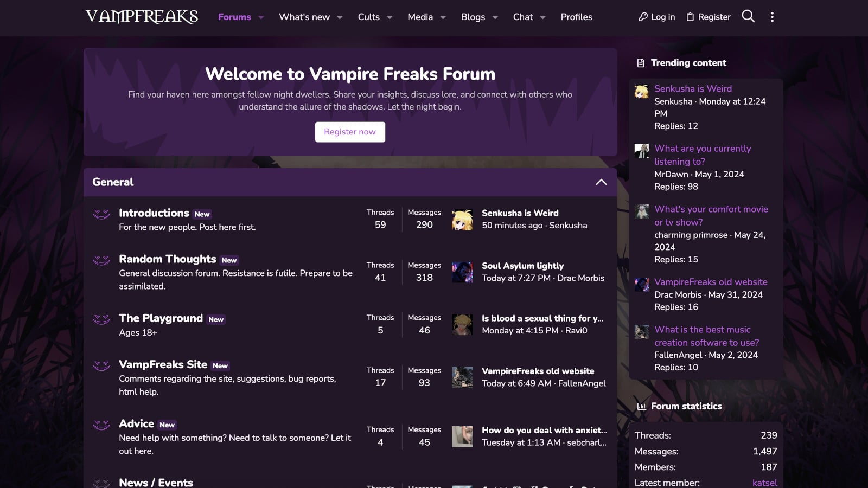The image size is (868, 488).
Task: Open the Media nav item
Action: click(420, 17)
